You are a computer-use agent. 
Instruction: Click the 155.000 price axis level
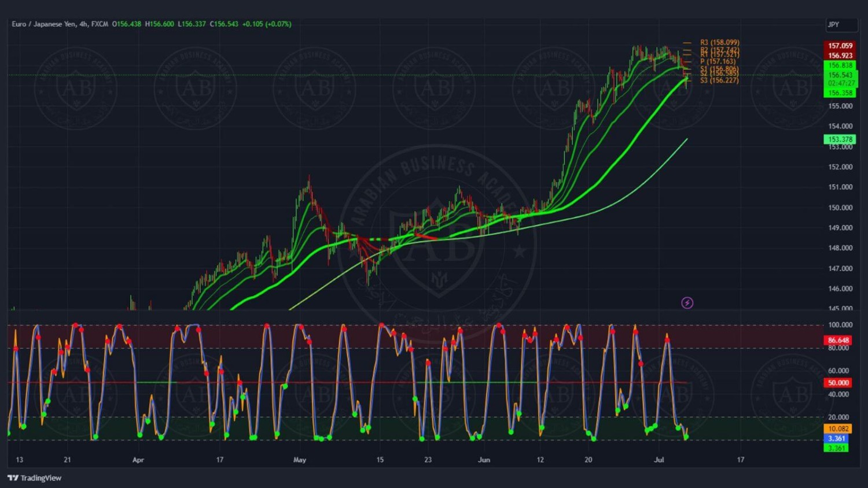(x=840, y=106)
